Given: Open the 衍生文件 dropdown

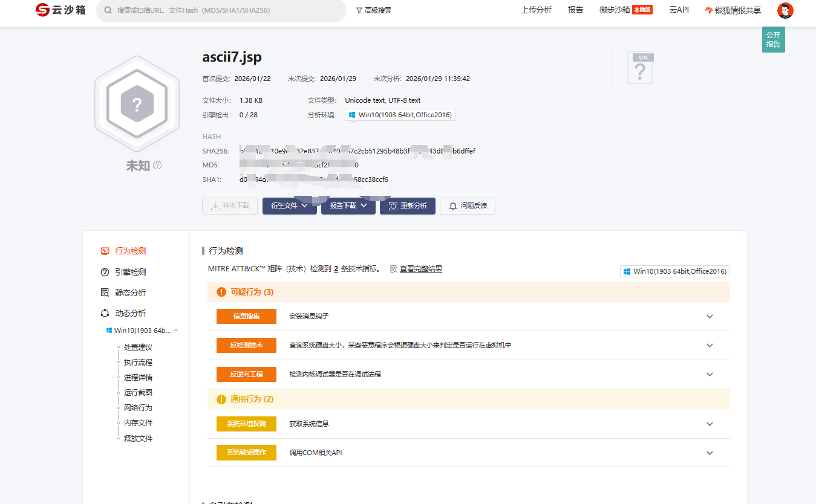Looking at the screenshot, I should 289,206.
